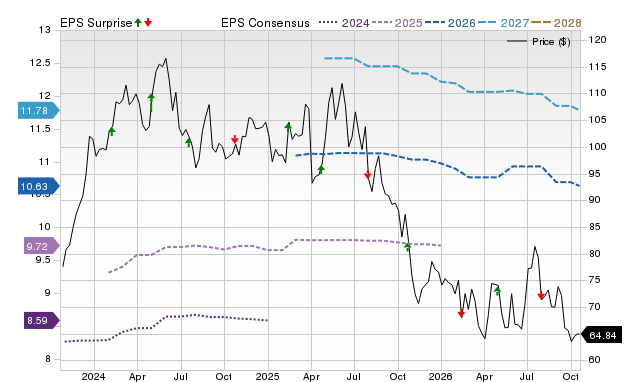Click the 2026 label on the time axis
This screenshot has height=382, width=640.
pyautogui.click(x=440, y=376)
